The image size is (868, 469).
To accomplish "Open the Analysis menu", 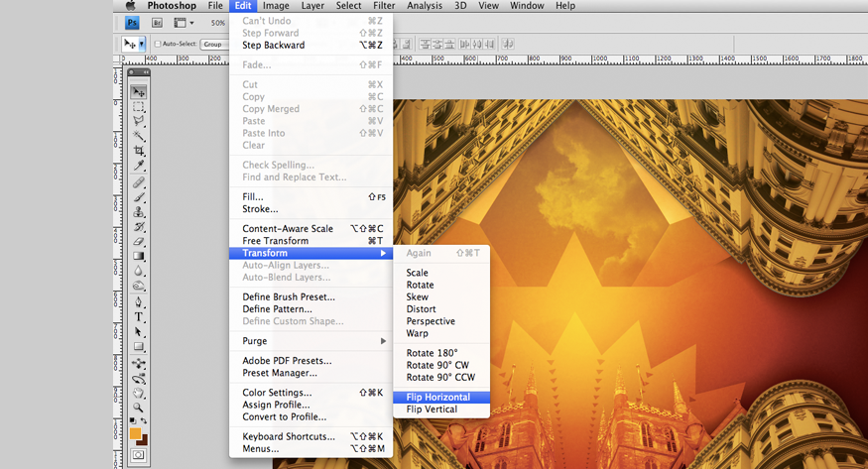I will [425, 6].
